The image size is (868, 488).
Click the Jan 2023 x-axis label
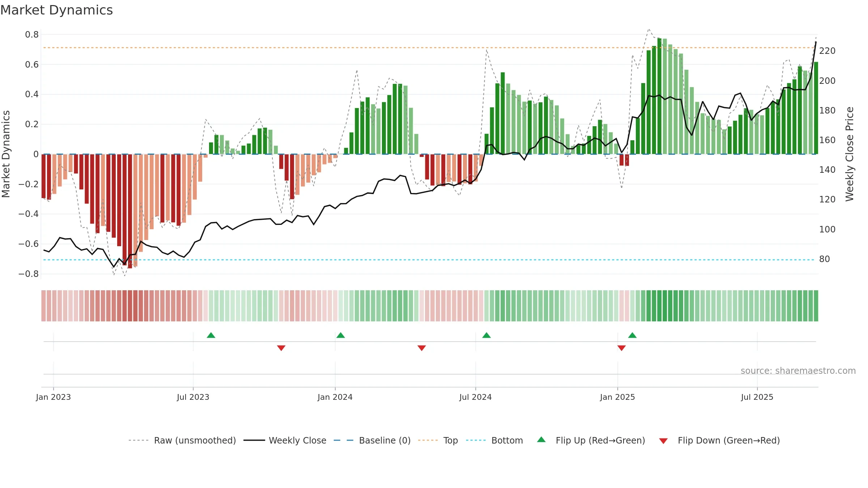click(54, 397)
